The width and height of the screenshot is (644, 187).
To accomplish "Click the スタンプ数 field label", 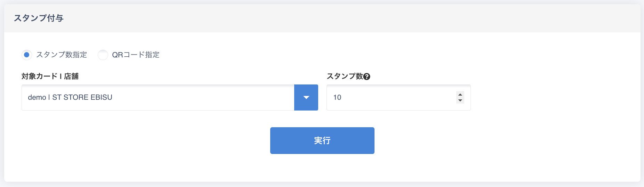I will tap(345, 76).
